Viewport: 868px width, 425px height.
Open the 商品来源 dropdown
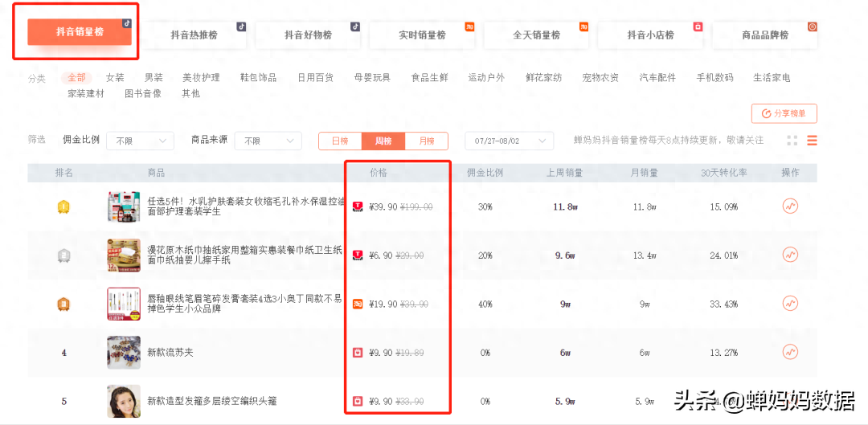click(268, 141)
